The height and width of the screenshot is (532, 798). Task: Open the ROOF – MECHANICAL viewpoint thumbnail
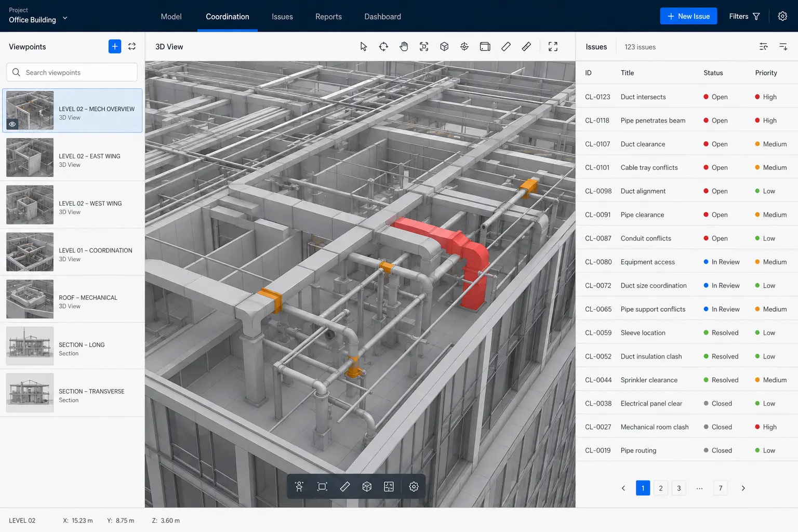coord(30,299)
